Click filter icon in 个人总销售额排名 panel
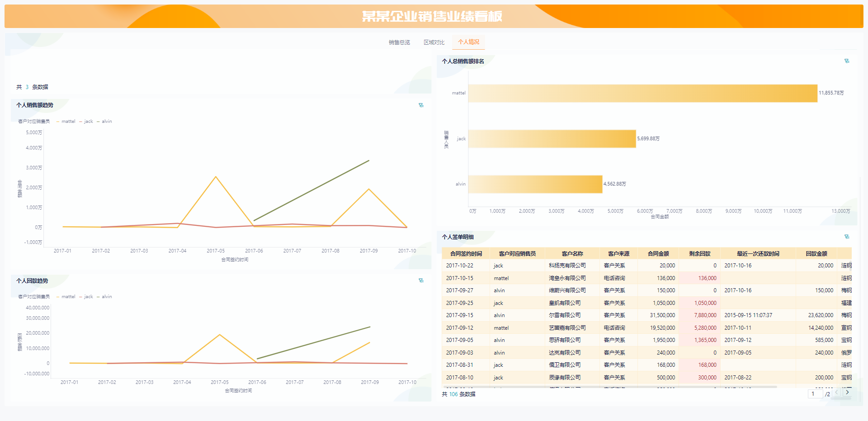This screenshot has height=421, width=868. coord(847,61)
